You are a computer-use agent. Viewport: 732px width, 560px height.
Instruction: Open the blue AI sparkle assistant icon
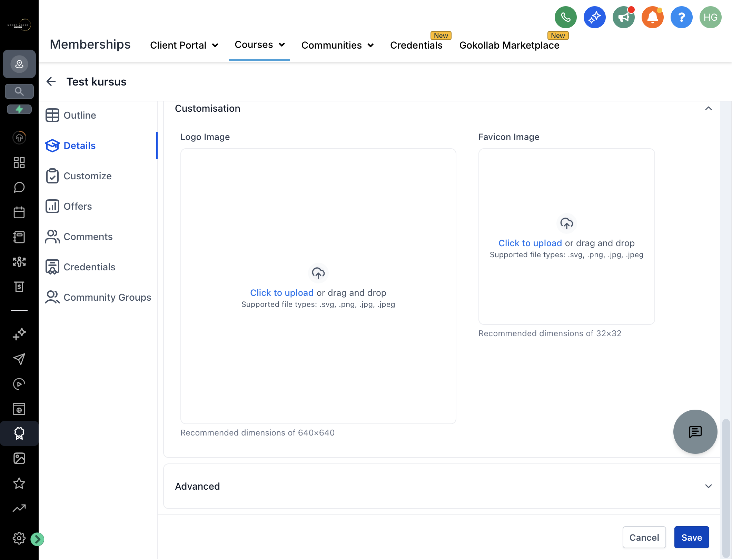(x=594, y=17)
